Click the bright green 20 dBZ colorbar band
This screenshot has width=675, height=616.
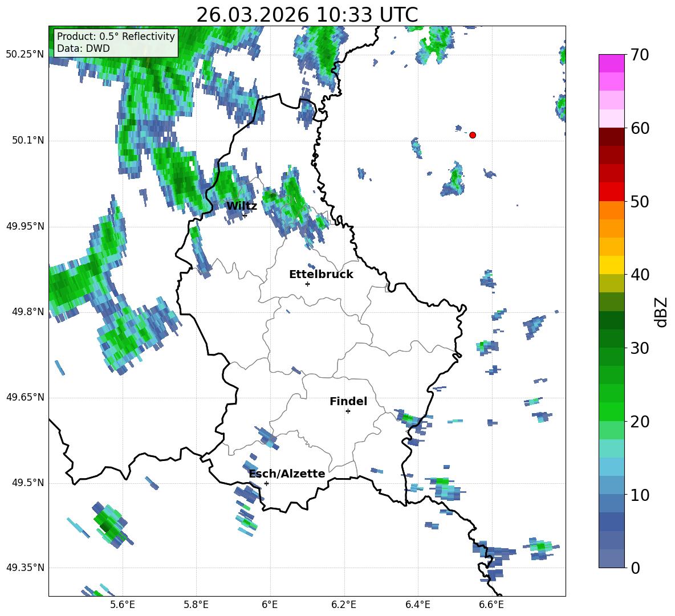coord(611,411)
